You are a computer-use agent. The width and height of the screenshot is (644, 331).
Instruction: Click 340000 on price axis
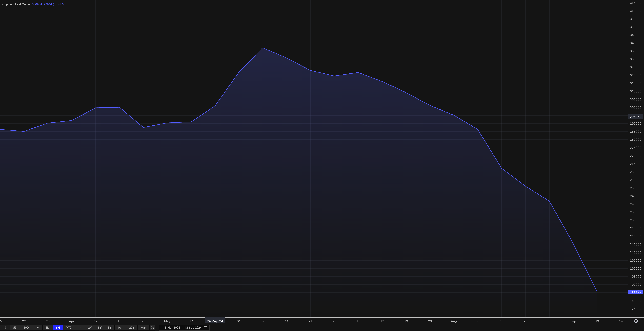click(635, 43)
